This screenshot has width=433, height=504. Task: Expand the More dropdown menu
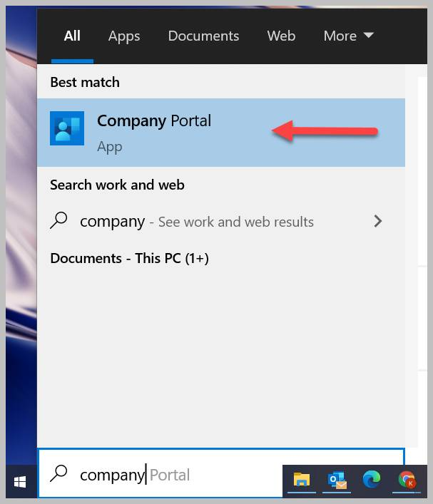tap(349, 36)
